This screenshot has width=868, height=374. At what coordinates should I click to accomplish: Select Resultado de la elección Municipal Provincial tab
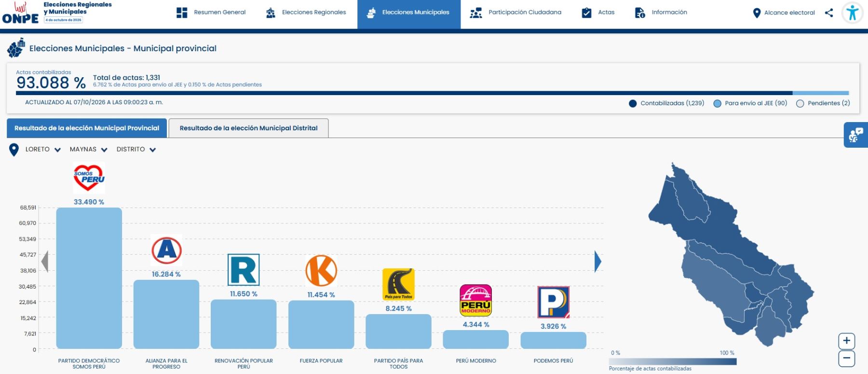click(87, 128)
